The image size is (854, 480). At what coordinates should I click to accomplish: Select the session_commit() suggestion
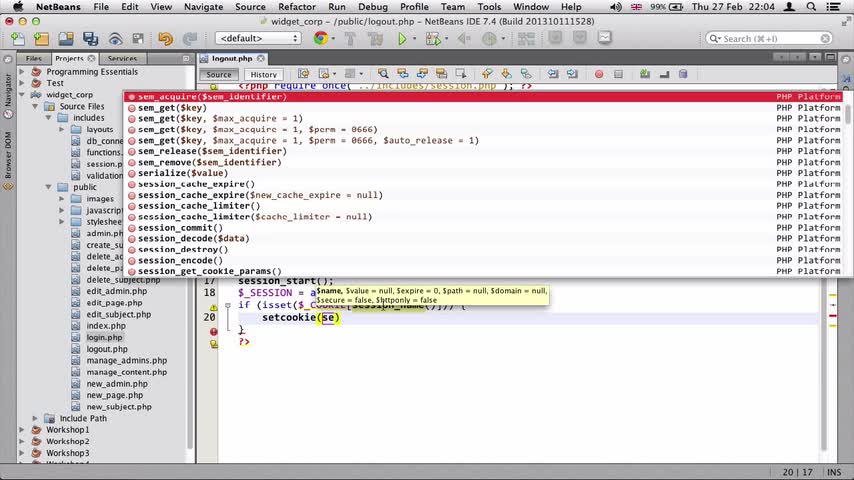[x=483, y=228]
